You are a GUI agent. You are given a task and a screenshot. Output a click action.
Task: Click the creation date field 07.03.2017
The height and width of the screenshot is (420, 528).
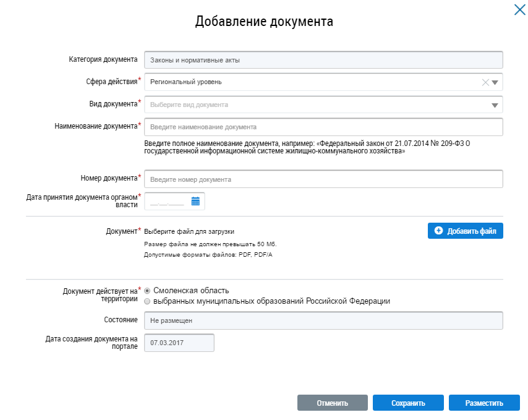(x=179, y=343)
